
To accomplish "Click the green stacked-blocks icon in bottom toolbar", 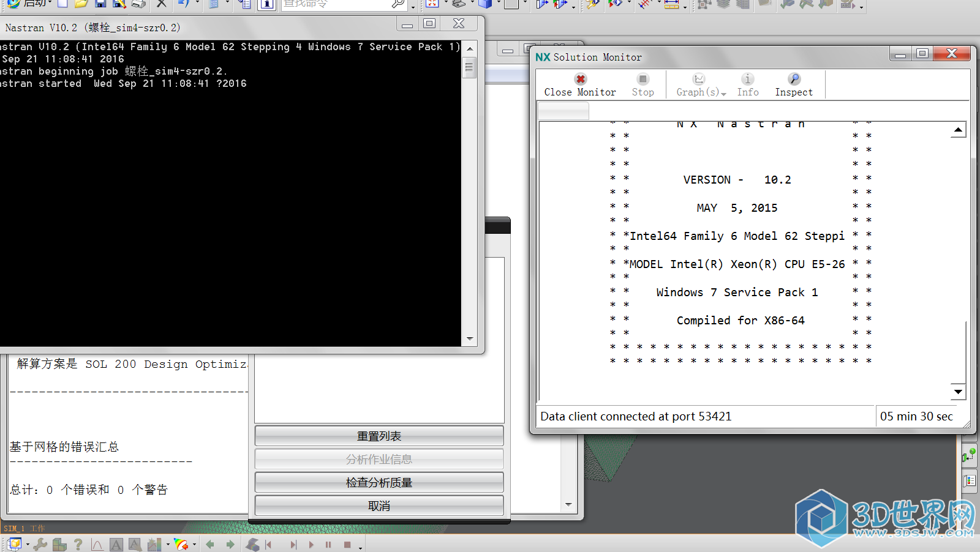I will click(59, 544).
